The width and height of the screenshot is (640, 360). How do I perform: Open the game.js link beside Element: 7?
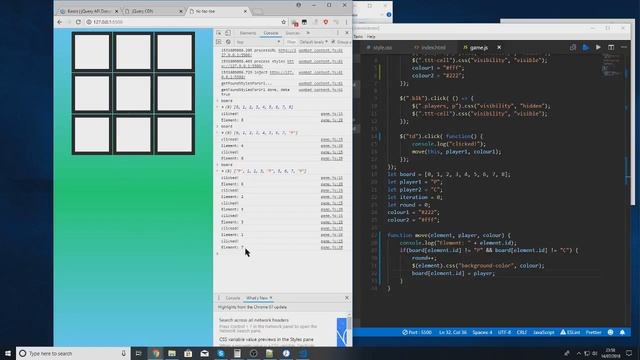(331, 248)
